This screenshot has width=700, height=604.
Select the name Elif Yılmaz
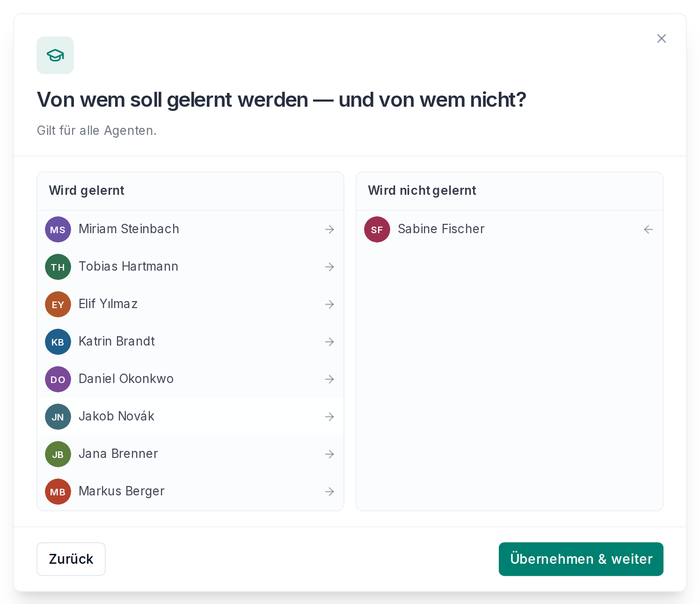(x=108, y=304)
